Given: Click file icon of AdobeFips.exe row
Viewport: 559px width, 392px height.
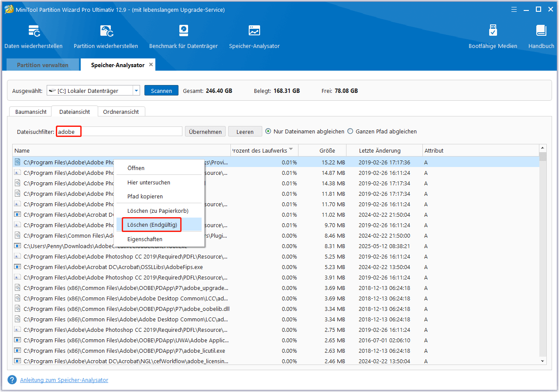Looking at the screenshot, I should pyautogui.click(x=17, y=267).
